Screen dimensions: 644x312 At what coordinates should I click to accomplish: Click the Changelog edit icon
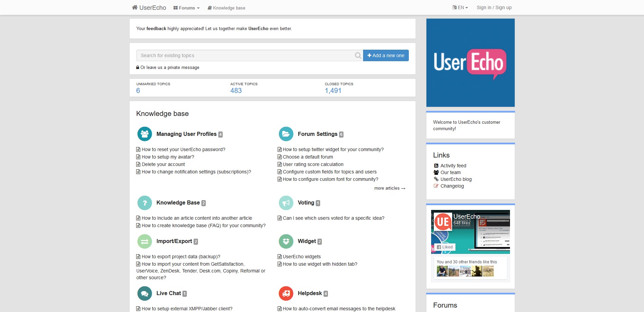click(x=436, y=186)
